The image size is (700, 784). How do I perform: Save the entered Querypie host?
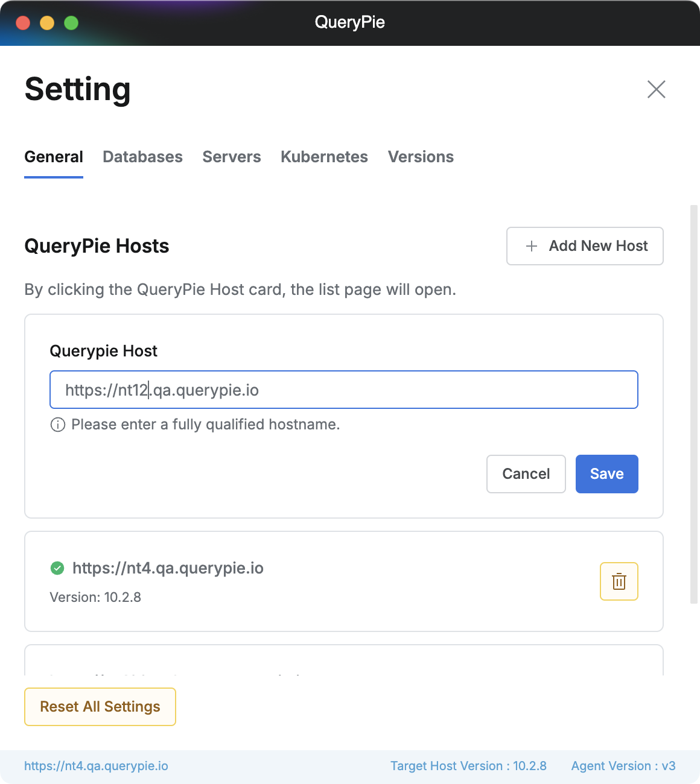[x=606, y=474]
